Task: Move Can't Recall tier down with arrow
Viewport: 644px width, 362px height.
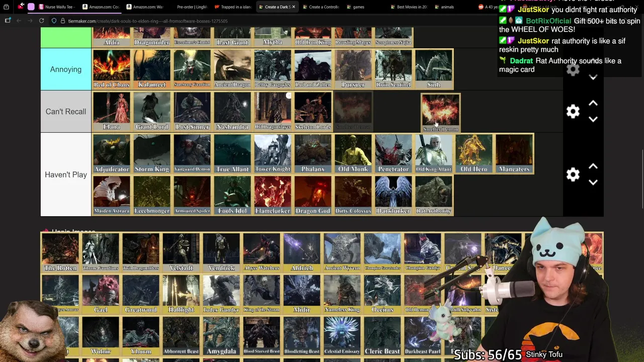Action: click(593, 120)
